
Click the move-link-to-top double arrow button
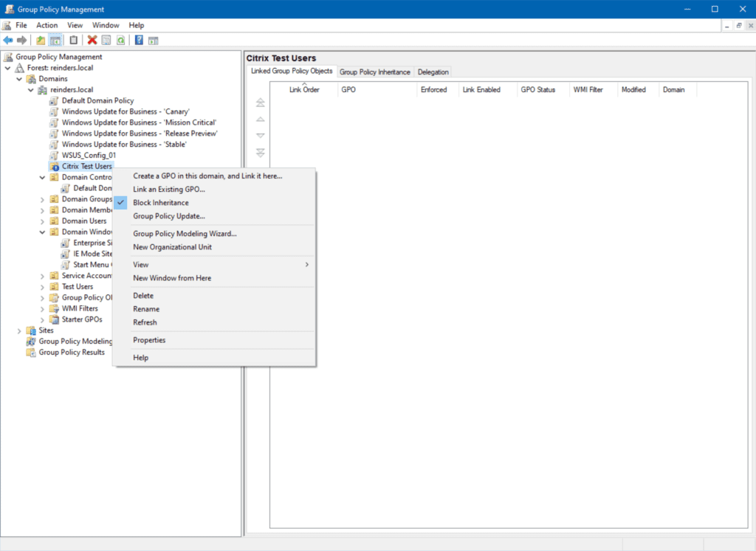pyautogui.click(x=260, y=102)
